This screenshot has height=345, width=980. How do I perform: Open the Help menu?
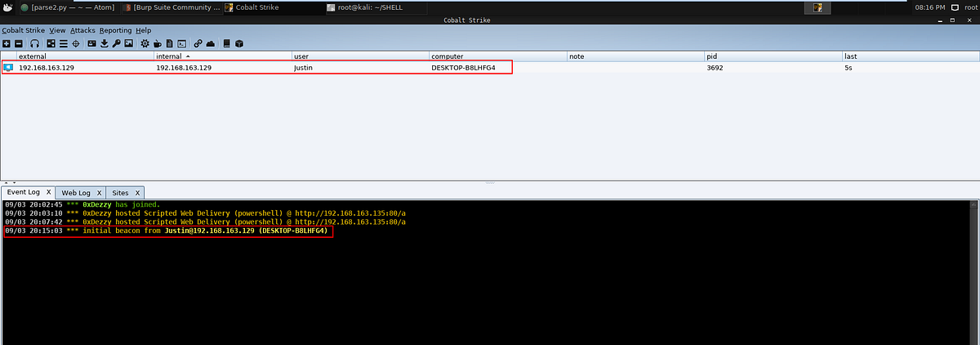[144, 30]
